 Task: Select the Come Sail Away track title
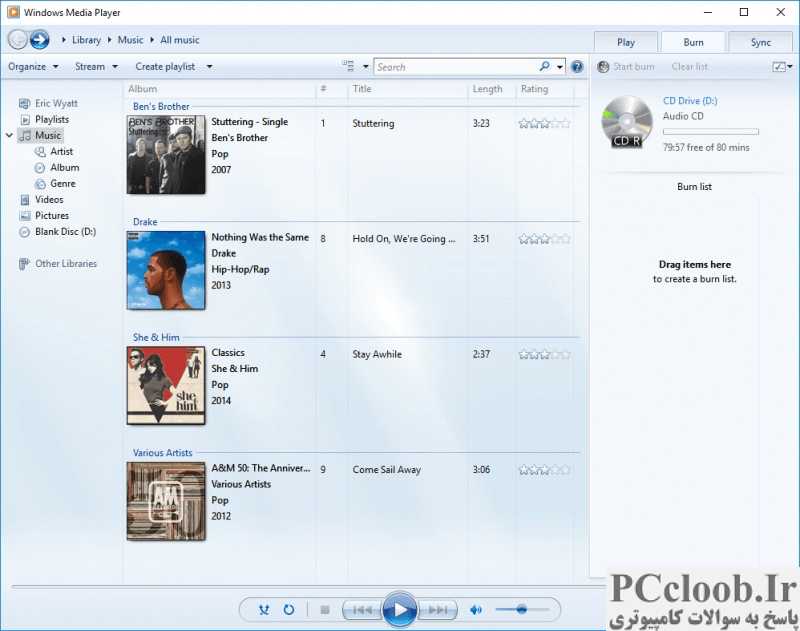386,470
